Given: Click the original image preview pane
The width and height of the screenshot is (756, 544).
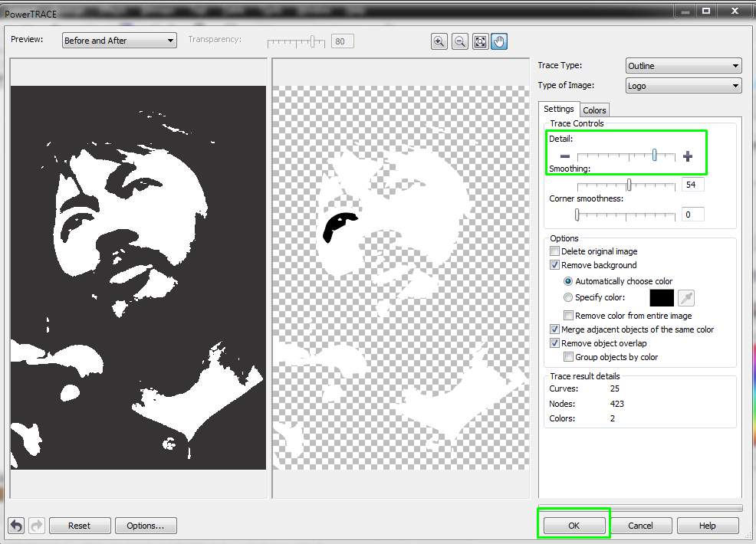Looking at the screenshot, I should [x=138, y=277].
